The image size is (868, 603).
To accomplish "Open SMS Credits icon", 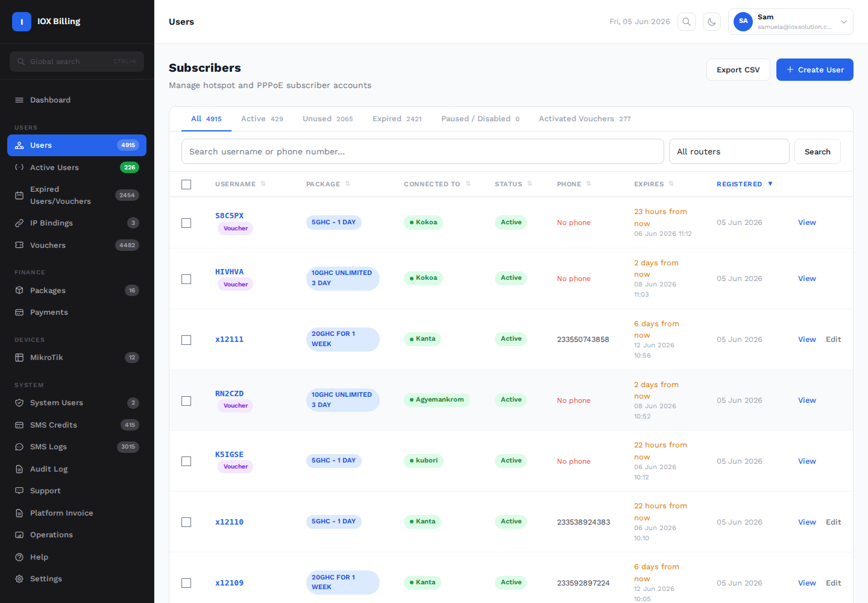I will click(19, 425).
